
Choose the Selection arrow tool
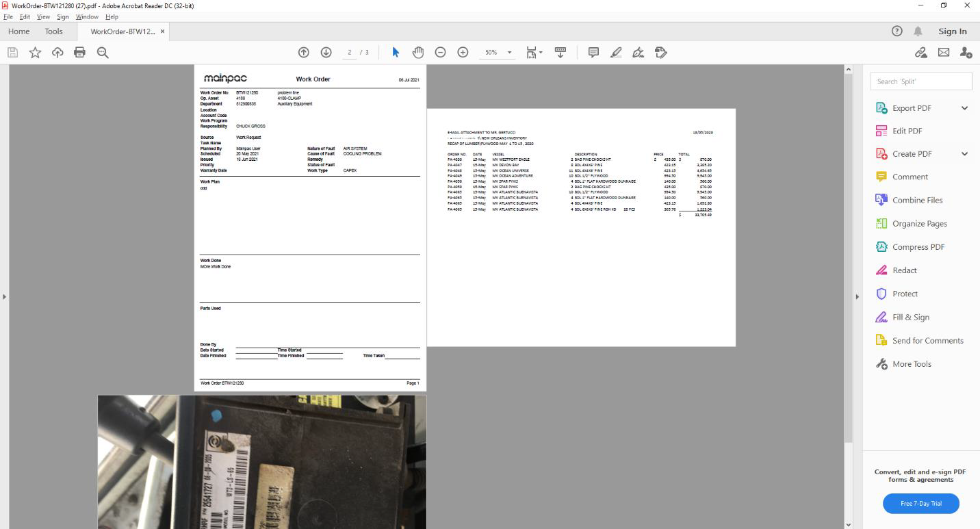click(x=396, y=53)
